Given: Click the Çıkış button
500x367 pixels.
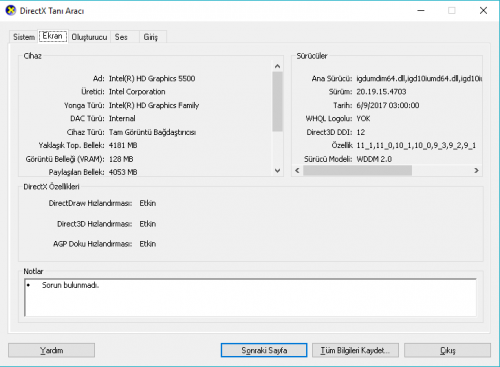Looking at the screenshot, I should click(x=447, y=350).
